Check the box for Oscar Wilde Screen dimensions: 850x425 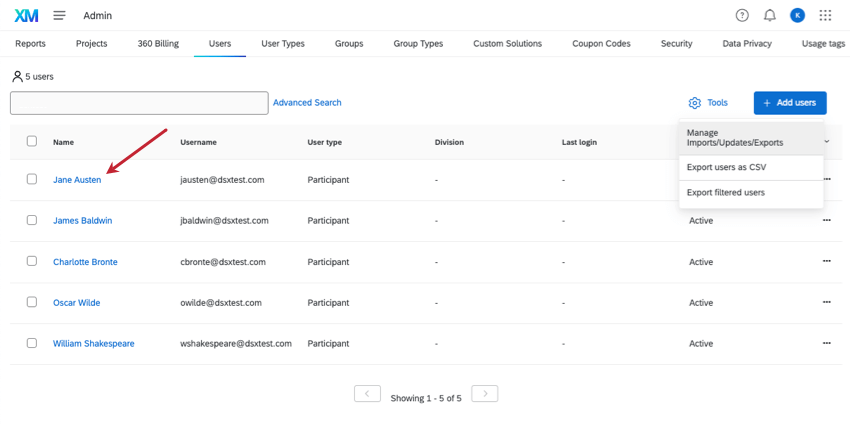tap(32, 302)
